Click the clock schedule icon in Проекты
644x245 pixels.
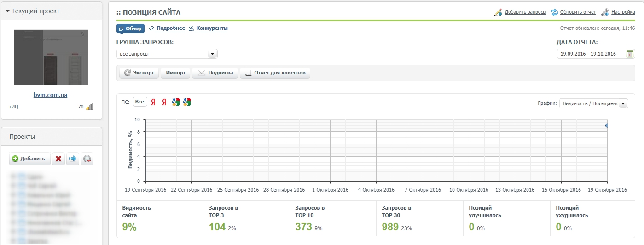87,159
